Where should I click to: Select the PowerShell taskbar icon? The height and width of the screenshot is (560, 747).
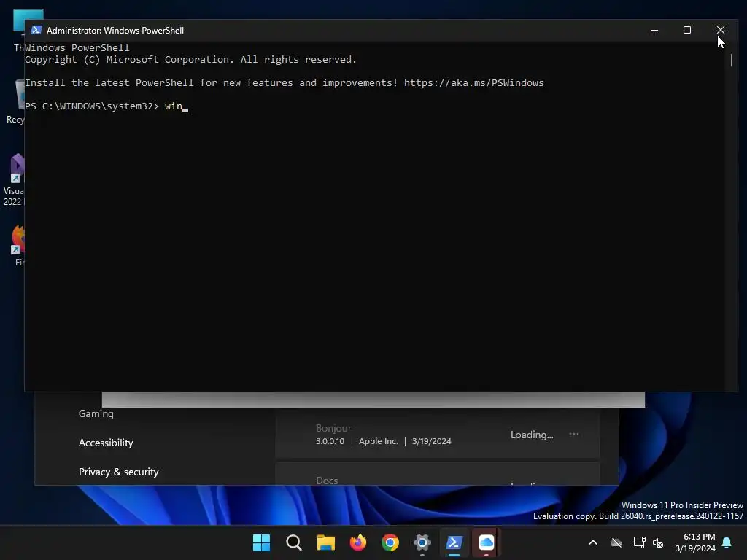tap(454, 542)
